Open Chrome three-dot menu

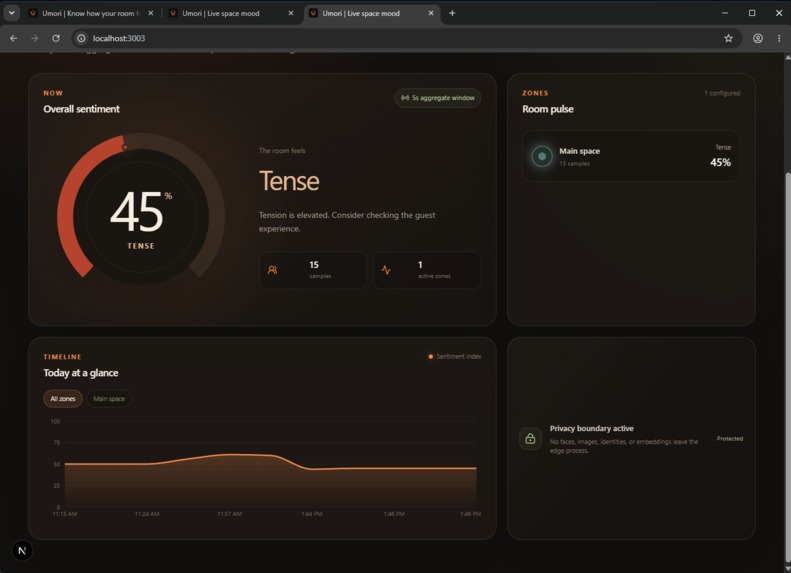(x=779, y=38)
